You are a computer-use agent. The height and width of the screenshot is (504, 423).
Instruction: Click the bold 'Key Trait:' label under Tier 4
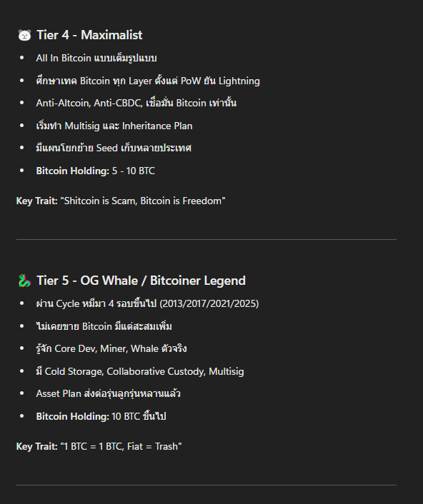37,201
